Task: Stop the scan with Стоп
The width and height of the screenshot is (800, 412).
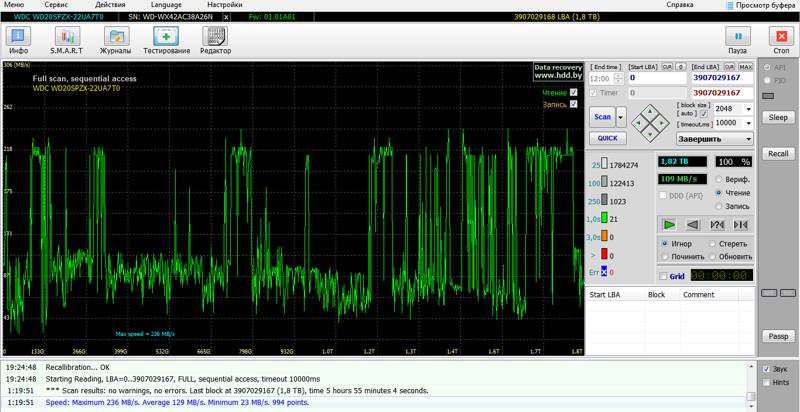Action: tap(781, 40)
